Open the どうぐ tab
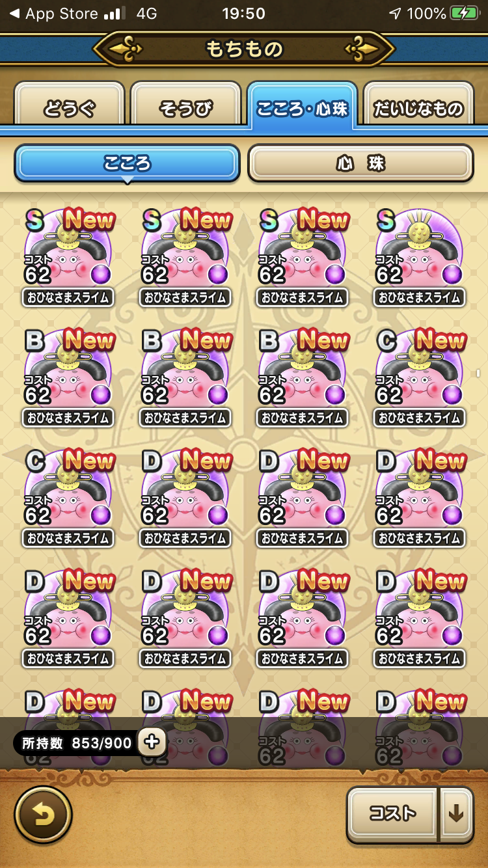 pos(69,104)
